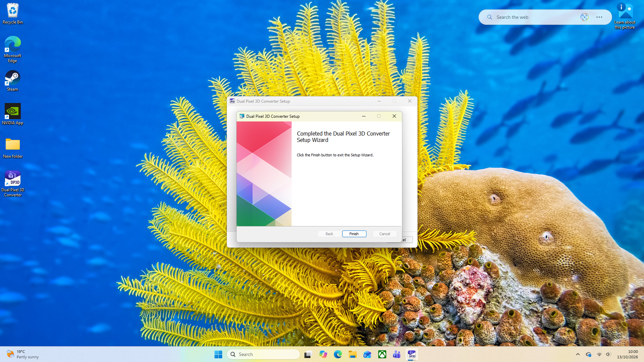Select the Microsoft Edge desktop shortcut

point(13,49)
